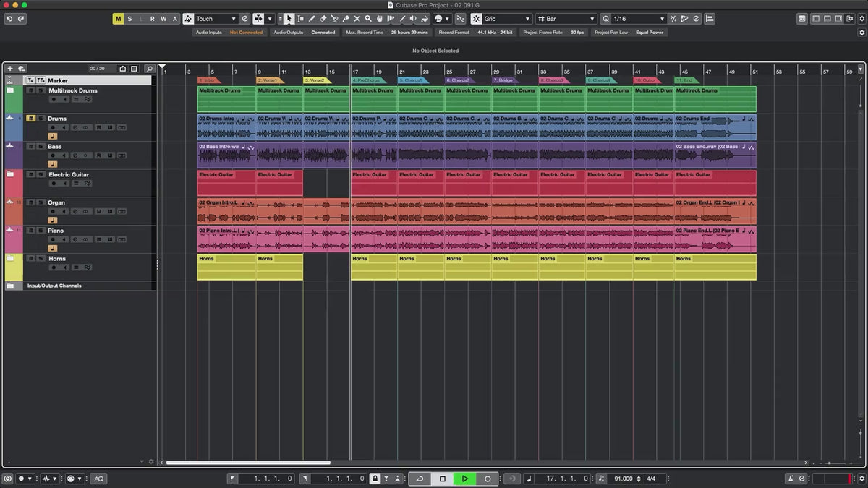Toggle the transport Cycle loop button
This screenshot has width=868, height=488.
click(x=420, y=479)
